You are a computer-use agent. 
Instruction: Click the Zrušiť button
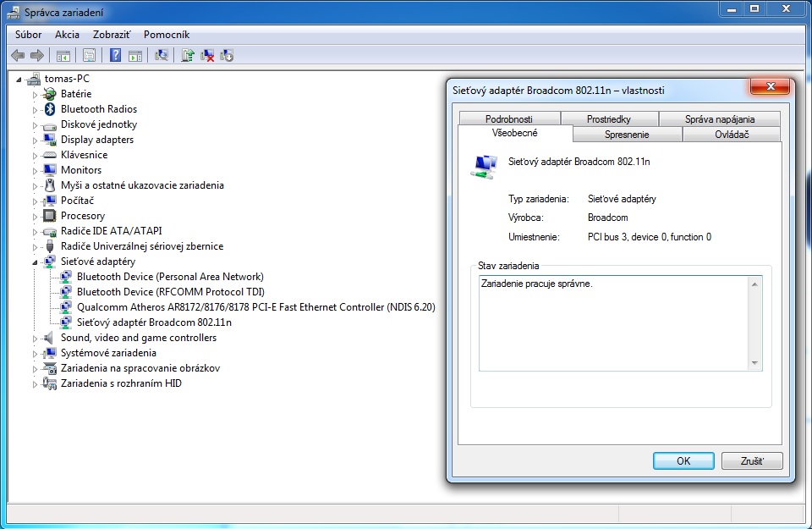[x=752, y=460]
